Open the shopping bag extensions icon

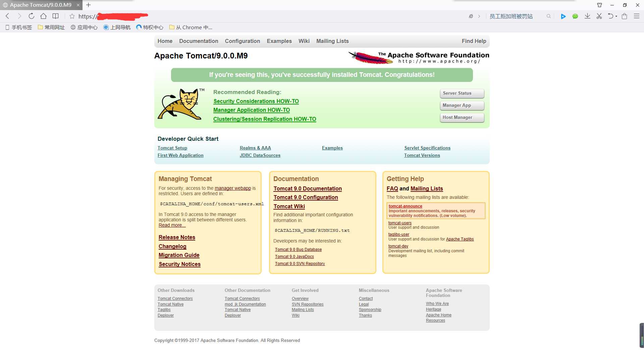tap(624, 16)
